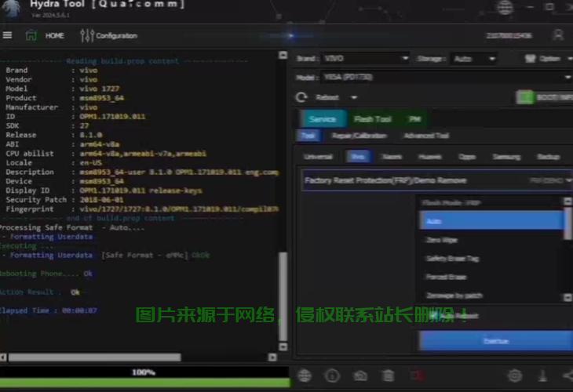Select the Oppo brand tab
The width and height of the screenshot is (573, 392).
(467, 157)
